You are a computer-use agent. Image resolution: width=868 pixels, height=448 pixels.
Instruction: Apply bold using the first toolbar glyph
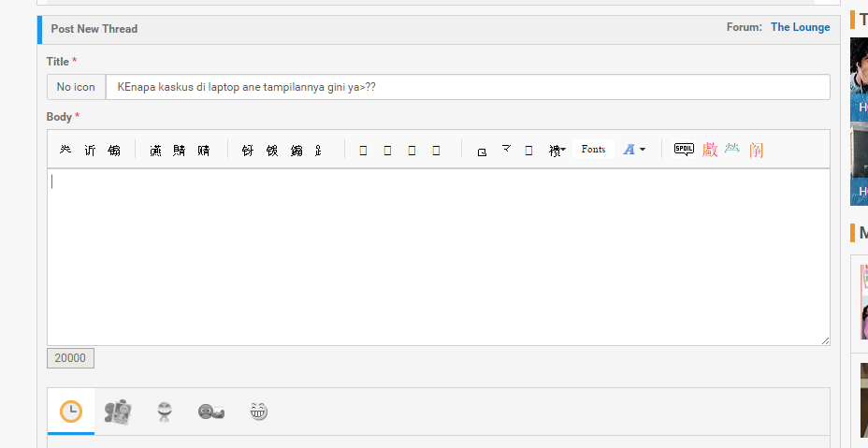[65, 150]
